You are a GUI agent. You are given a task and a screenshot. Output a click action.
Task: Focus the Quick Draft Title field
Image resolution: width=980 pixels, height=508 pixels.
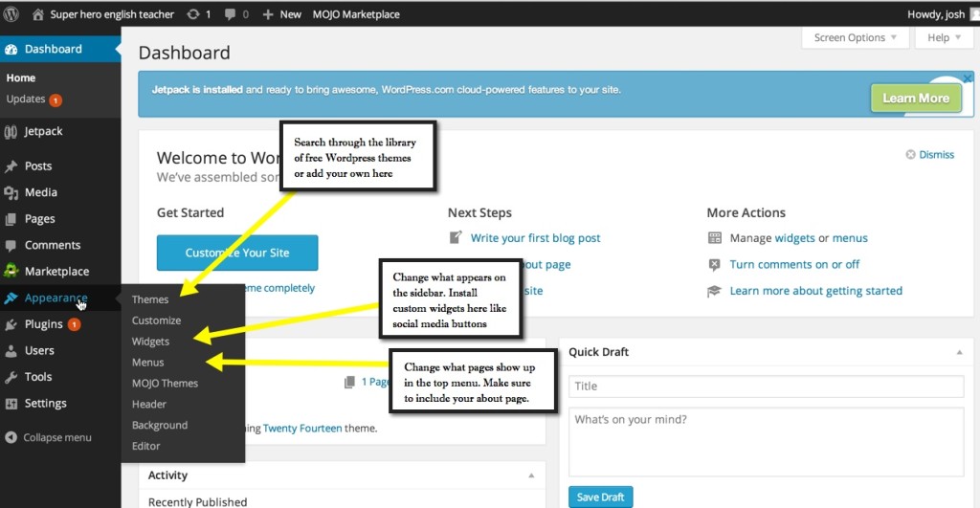[x=767, y=387]
